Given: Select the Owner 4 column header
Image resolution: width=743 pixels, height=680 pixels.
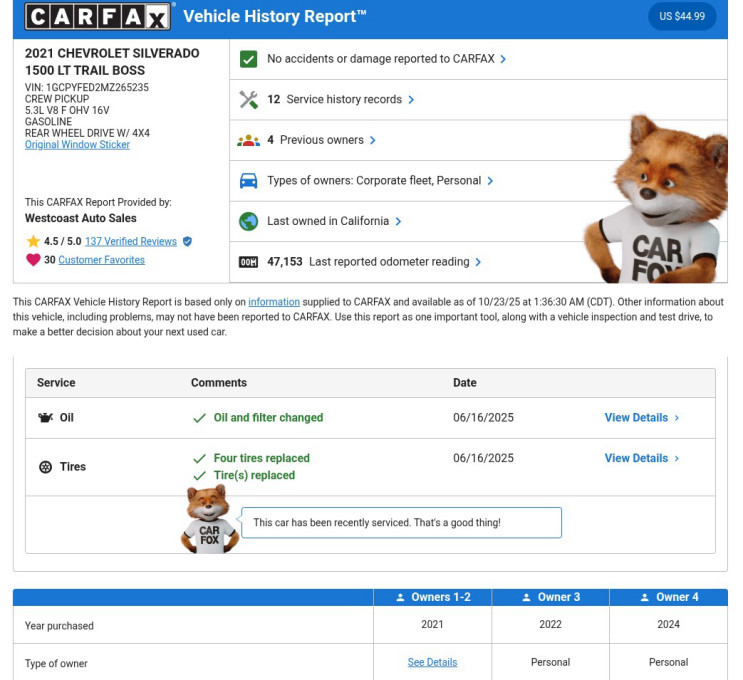Looking at the screenshot, I should tap(668, 597).
